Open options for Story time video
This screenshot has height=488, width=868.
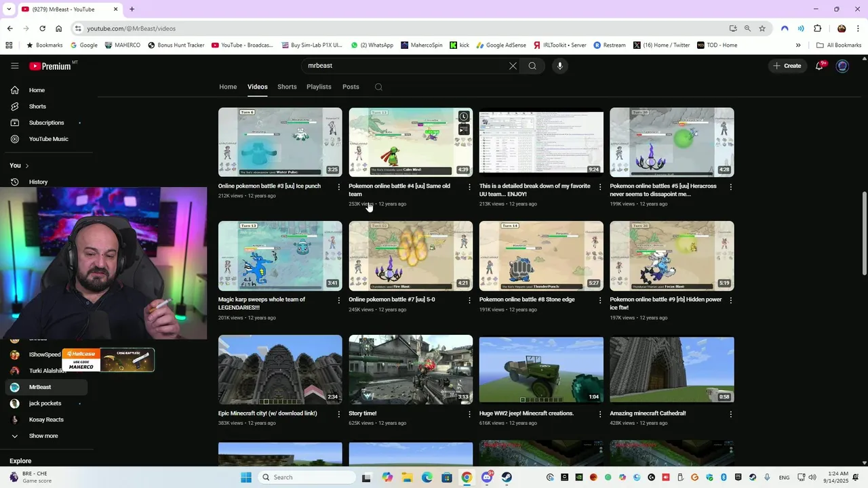(469, 414)
